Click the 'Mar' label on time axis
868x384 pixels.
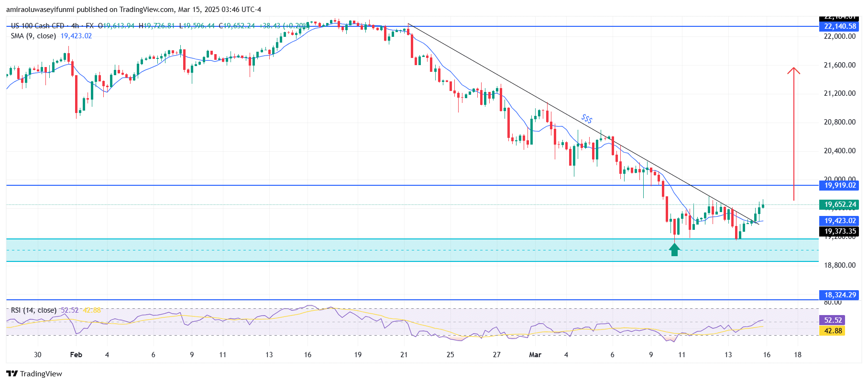tap(535, 355)
